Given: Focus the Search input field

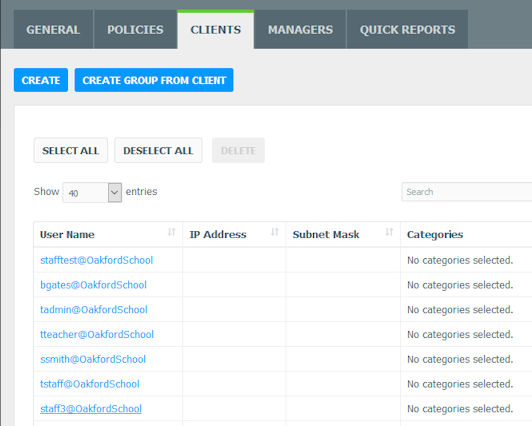Looking at the screenshot, I should 467,192.
